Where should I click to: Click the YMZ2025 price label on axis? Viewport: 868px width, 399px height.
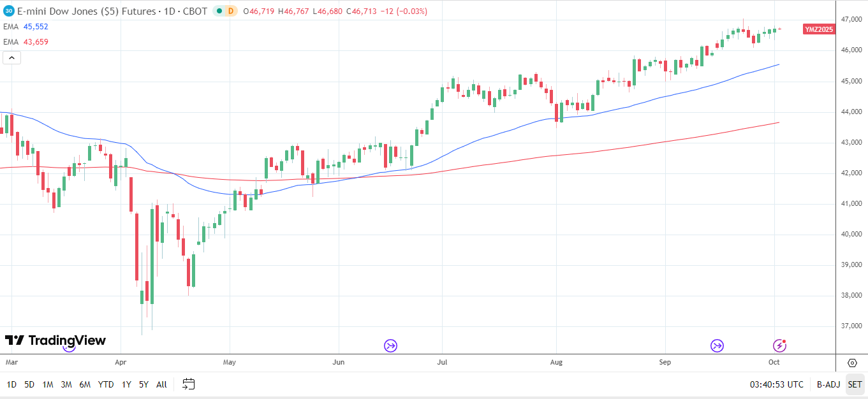click(819, 29)
